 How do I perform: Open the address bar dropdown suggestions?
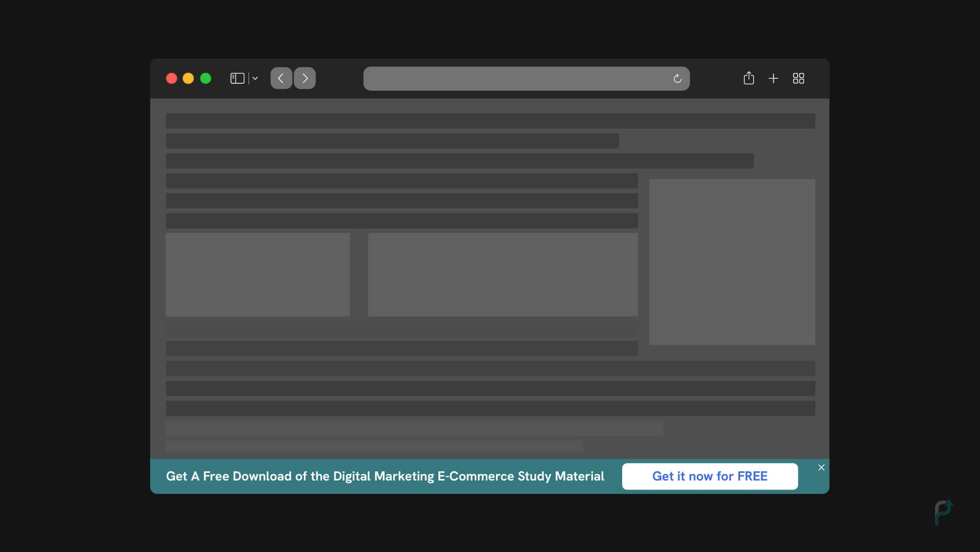[254, 79]
